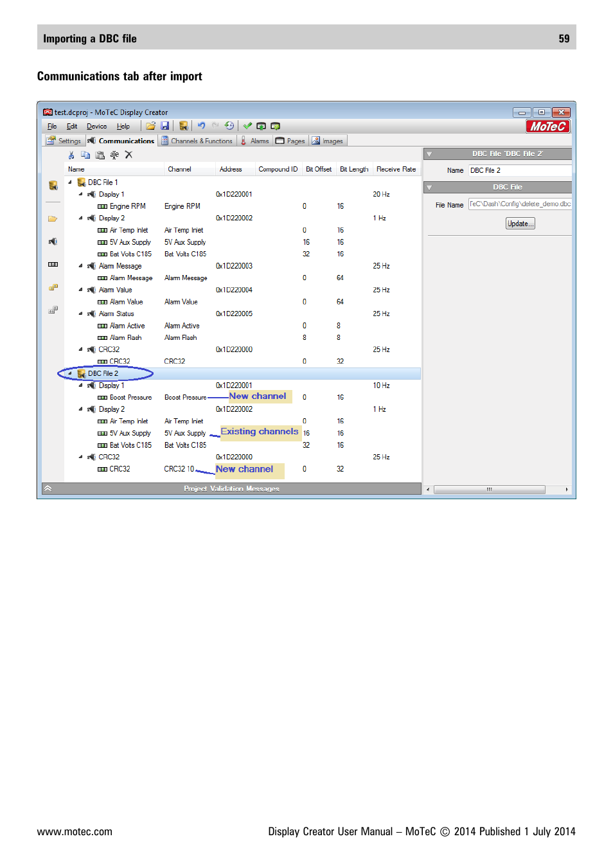613x868 pixels.
Task: Click the Rename icon in edit toolbar
Action: pos(114,155)
